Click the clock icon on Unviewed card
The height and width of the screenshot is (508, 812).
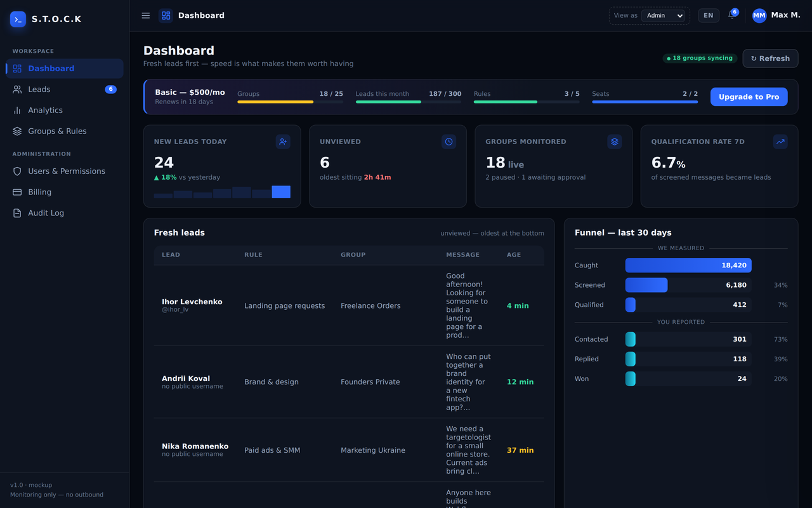coord(449,142)
